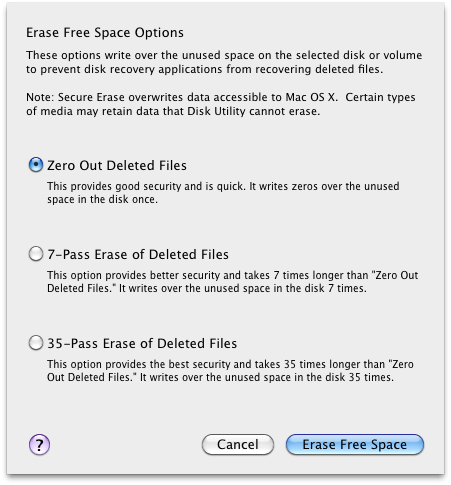Open help with the purple question mark
Viewport: 451px width, 485px height.
(x=39, y=445)
